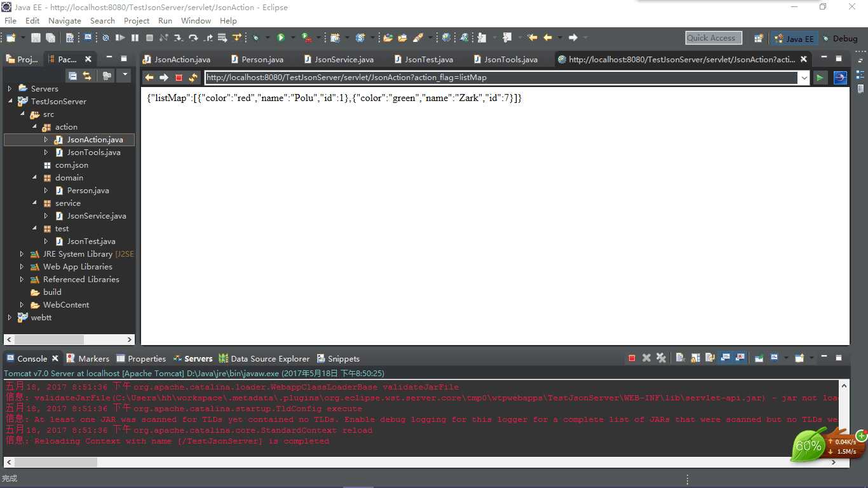Screen dimensions: 868x488
Task: Clear the Console output icon
Action: [x=680, y=358]
